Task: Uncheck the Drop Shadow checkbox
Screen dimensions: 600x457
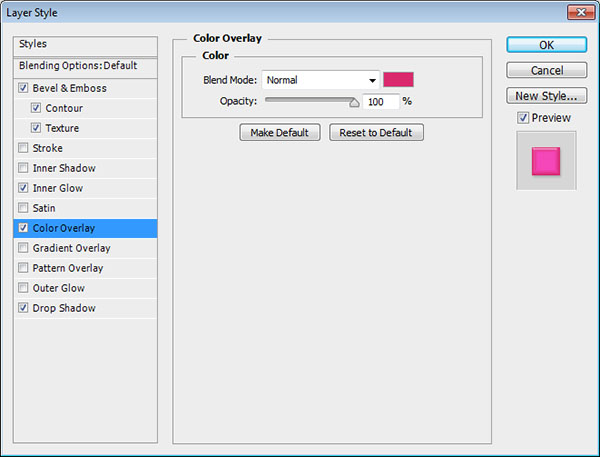Action: [23, 308]
